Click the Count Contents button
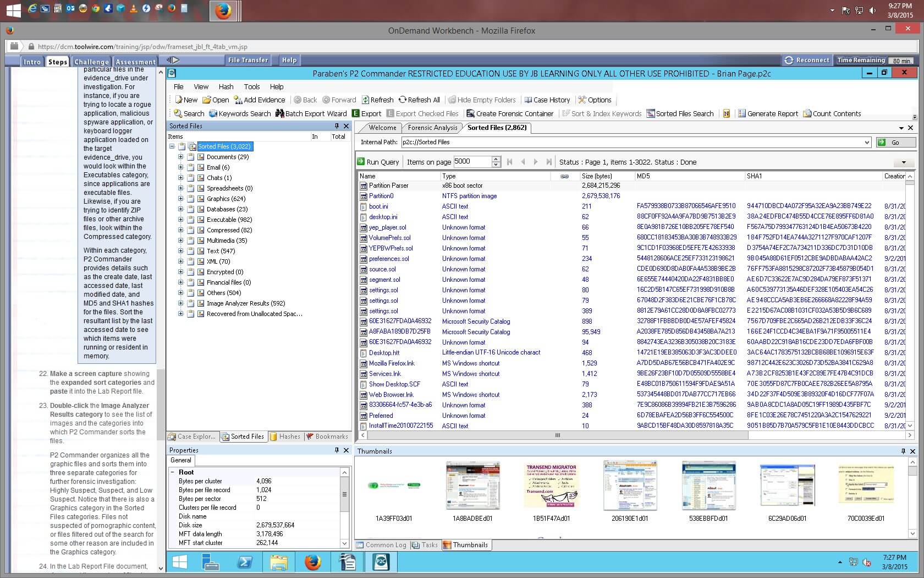The width and height of the screenshot is (924, 578). [832, 113]
